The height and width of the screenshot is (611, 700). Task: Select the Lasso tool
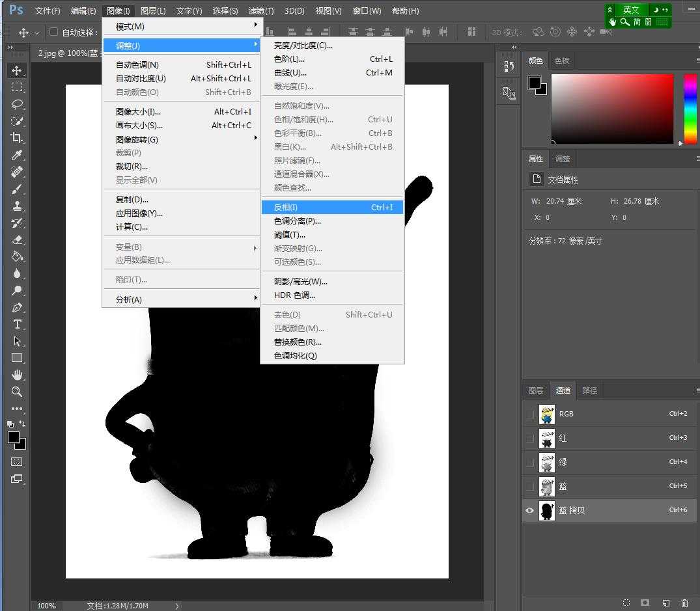17,104
